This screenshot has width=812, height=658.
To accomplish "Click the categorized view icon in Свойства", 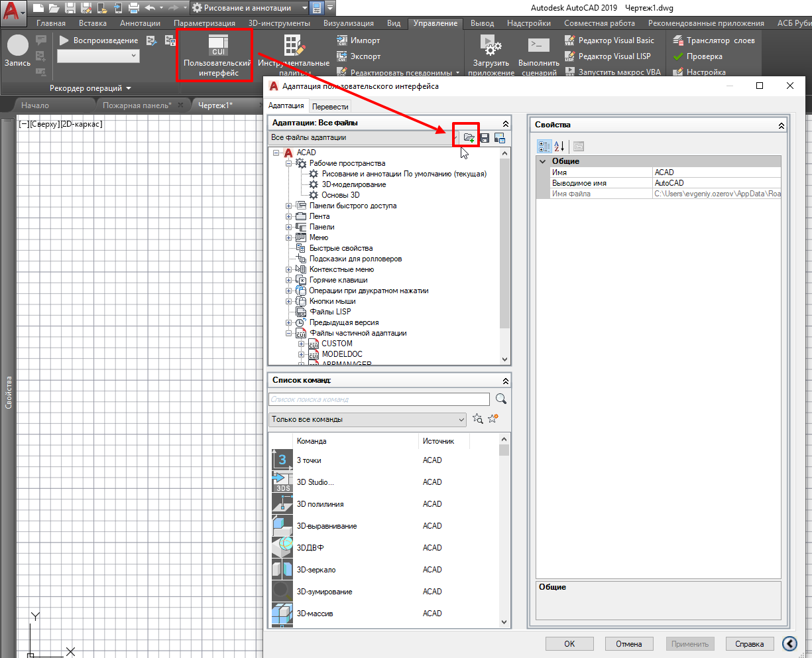I will pyautogui.click(x=544, y=146).
